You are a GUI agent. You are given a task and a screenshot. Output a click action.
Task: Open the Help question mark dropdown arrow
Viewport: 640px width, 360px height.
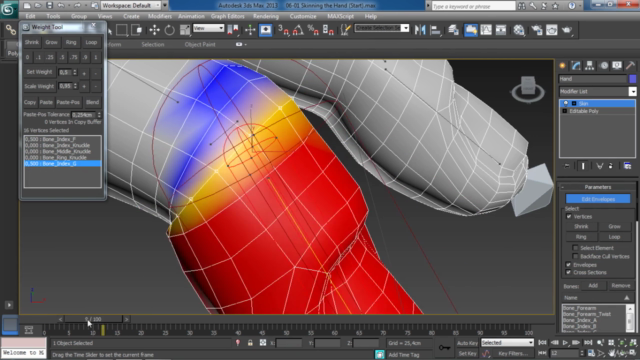coord(580,6)
